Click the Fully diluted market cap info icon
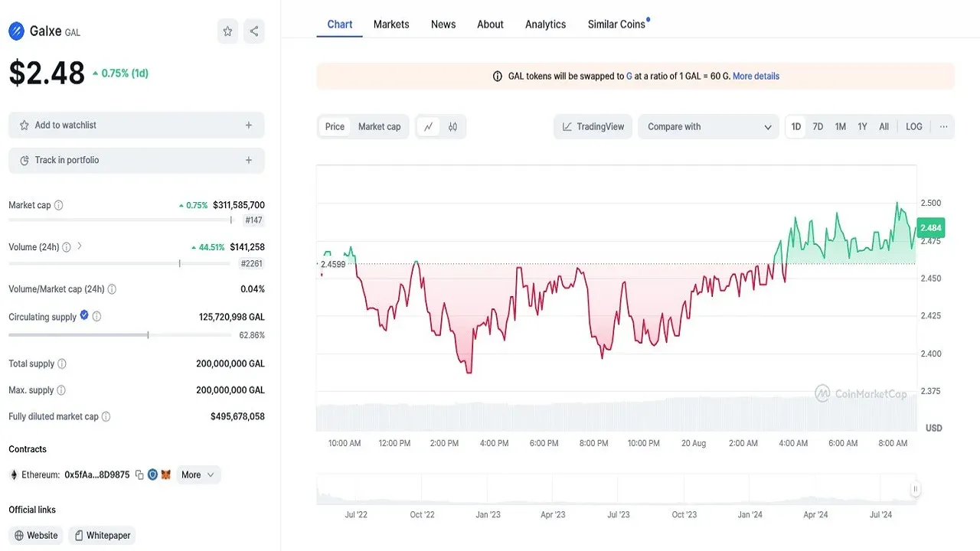 (106, 417)
